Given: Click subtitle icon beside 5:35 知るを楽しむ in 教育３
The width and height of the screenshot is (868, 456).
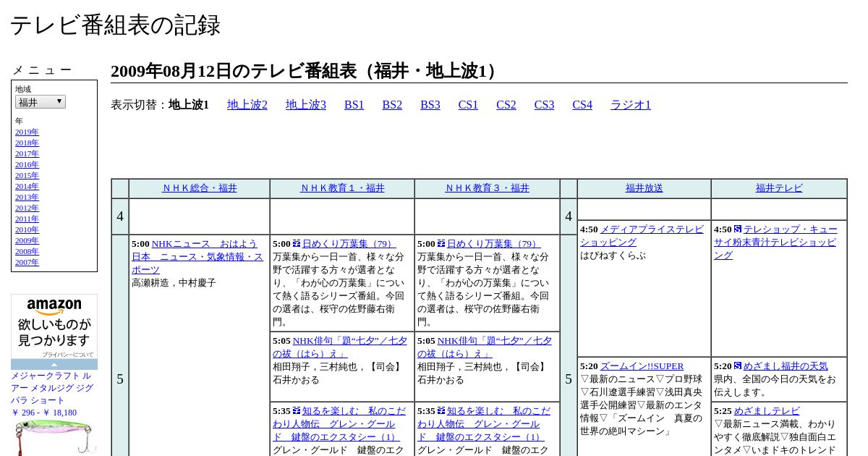Looking at the screenshot, I should (x=441, y=410).
